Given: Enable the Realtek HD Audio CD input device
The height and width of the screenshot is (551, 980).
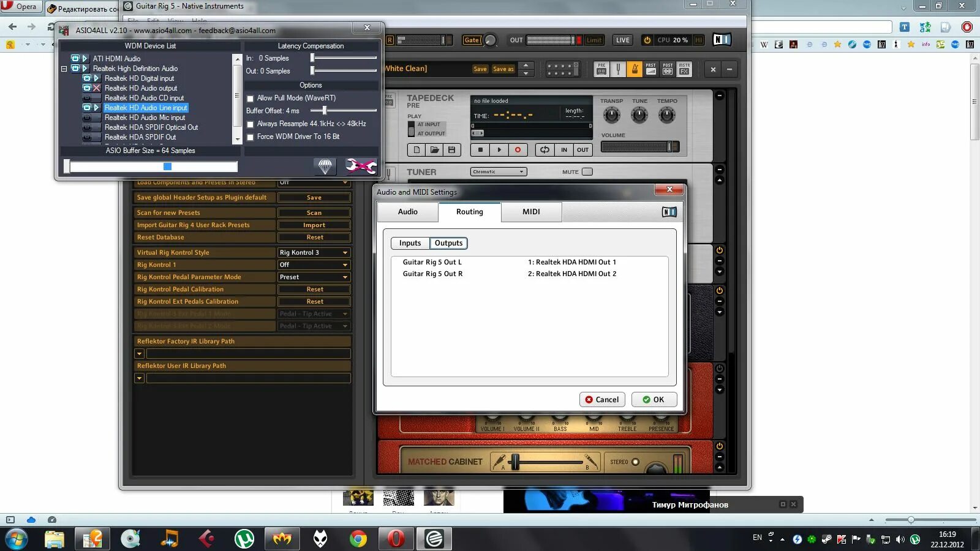Looking at the screenshot, I should point(87,98).
